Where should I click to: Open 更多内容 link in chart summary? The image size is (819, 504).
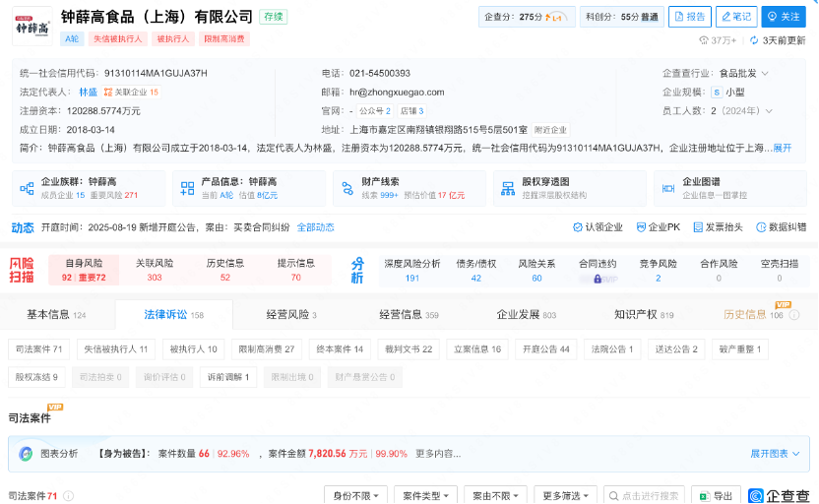click(x=438, y=454)
